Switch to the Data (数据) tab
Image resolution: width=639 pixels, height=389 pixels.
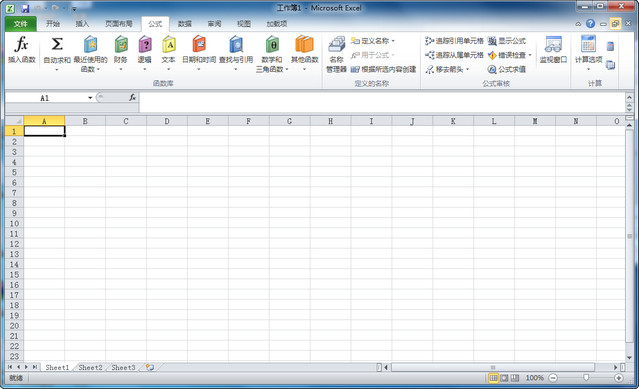(185, 24)
